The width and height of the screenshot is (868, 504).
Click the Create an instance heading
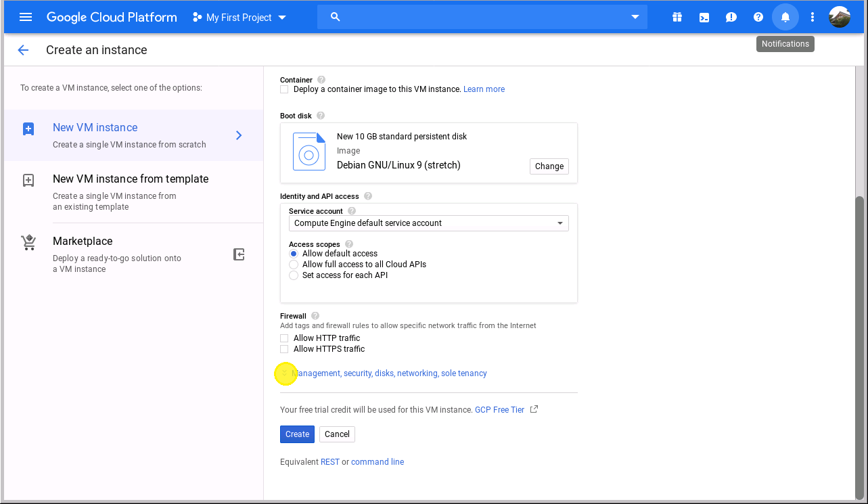click(x=97, y=50)
